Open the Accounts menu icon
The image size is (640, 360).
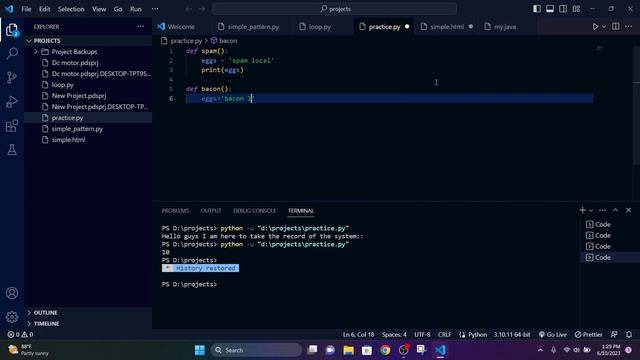tap(12, 293)
